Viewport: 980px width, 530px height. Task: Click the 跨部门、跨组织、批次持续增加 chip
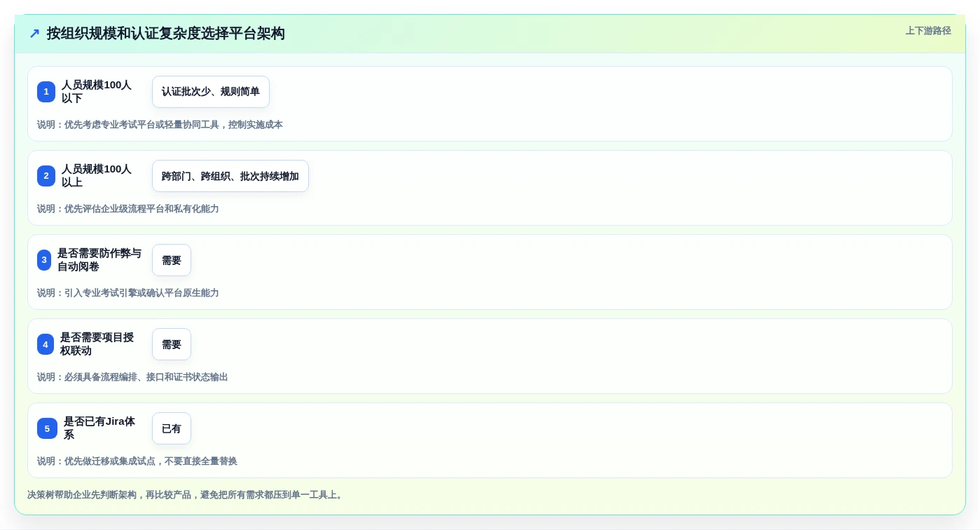click(x=230, y=176)
